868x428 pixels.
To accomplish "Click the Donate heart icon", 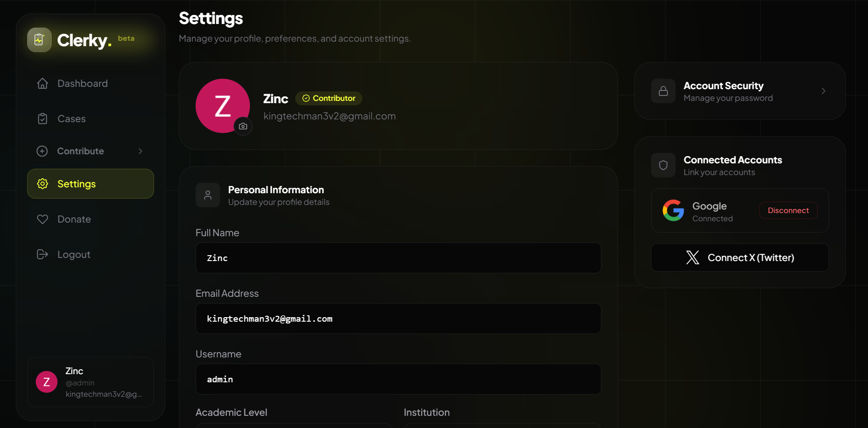I will tap(43, 219).
